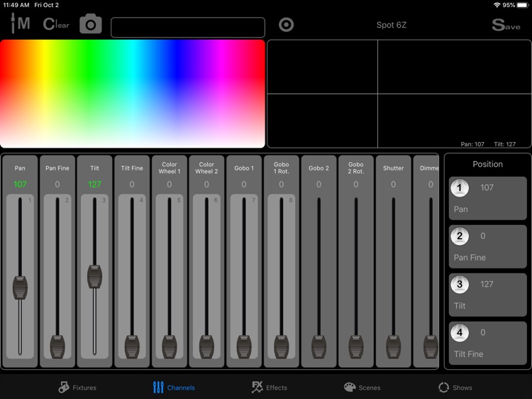
Task: Click the Shutter channel label
Action: [x=393, y=168]
